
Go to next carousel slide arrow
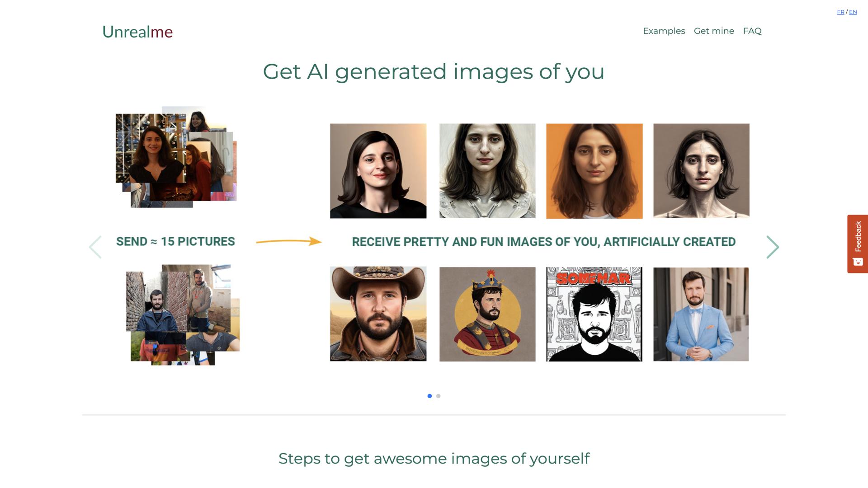tap(772, 247)
